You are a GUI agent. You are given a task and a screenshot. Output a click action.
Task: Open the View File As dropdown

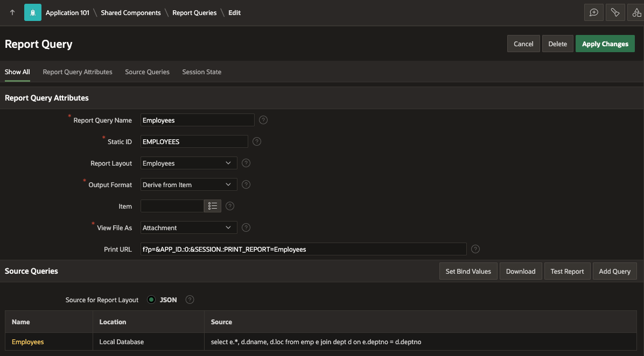pos(188,227)
